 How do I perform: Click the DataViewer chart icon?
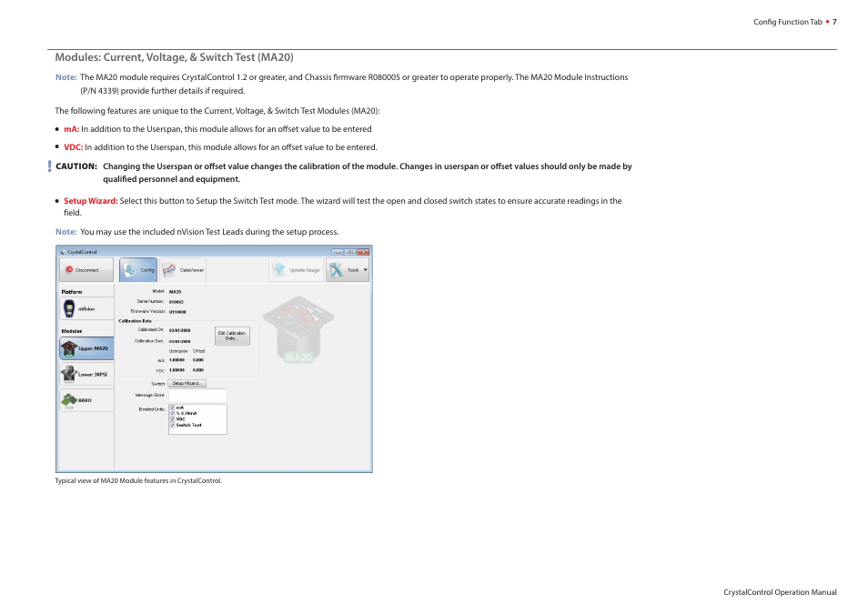pos(169,269)
